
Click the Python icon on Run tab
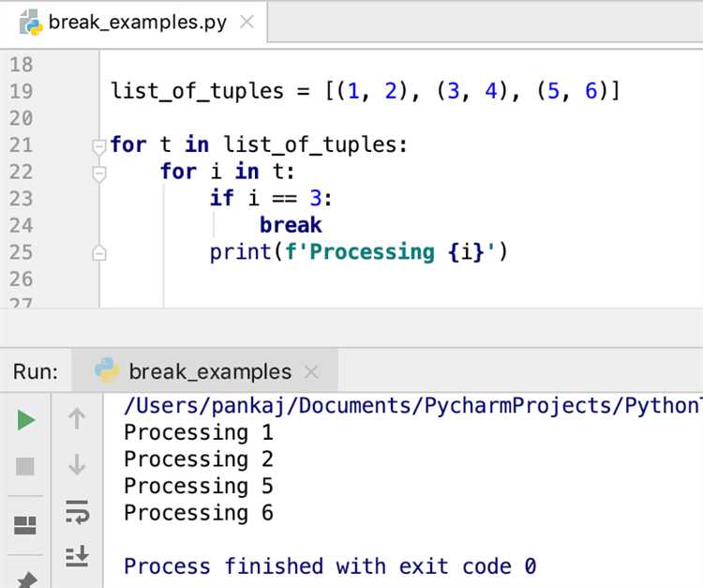click(107, 370)
